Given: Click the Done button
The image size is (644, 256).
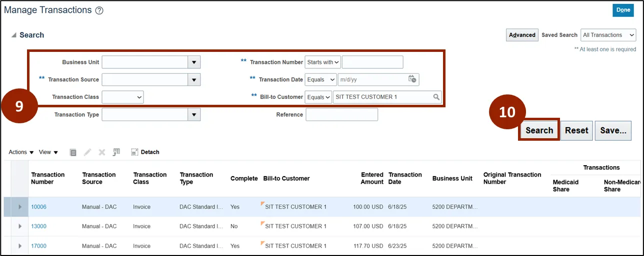Looking at the screenshot, I should (x=623, y=10).
